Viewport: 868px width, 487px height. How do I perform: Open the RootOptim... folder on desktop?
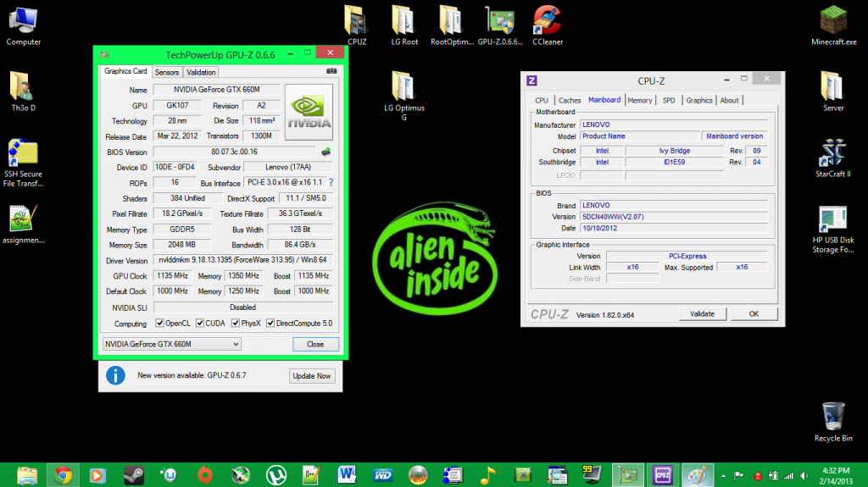tap(452, 26)
